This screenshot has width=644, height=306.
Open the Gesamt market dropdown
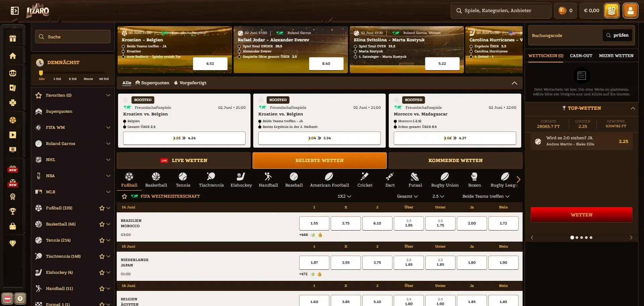click(408, 196)
